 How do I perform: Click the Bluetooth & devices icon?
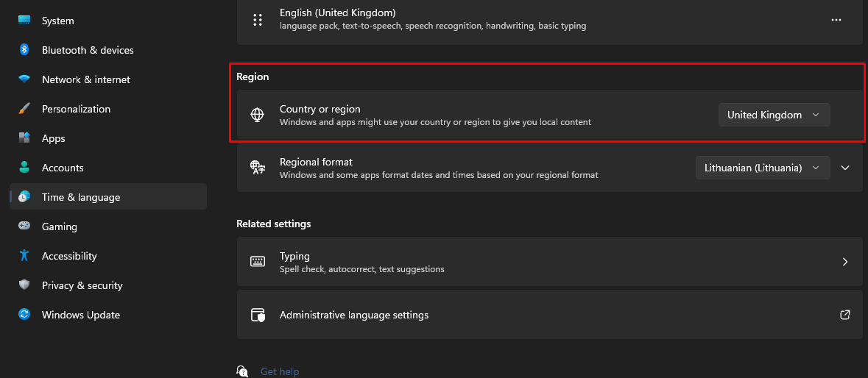[x=24, y=50]
